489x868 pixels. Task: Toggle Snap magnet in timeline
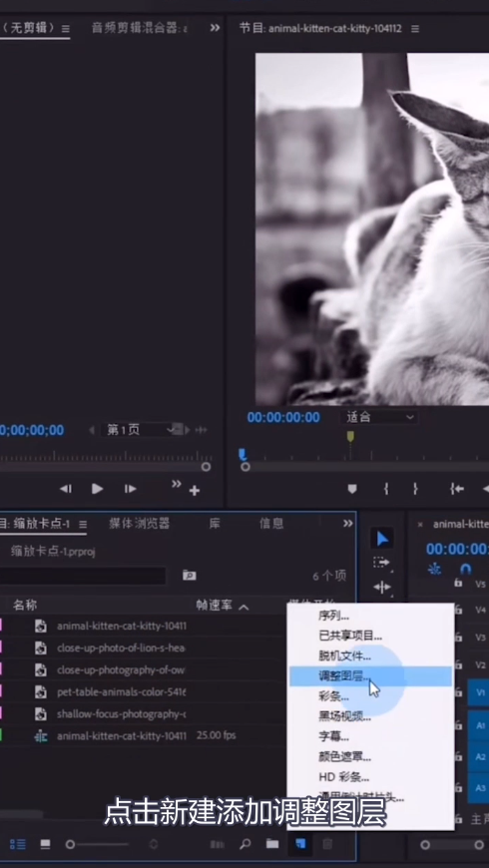(466, 569)
